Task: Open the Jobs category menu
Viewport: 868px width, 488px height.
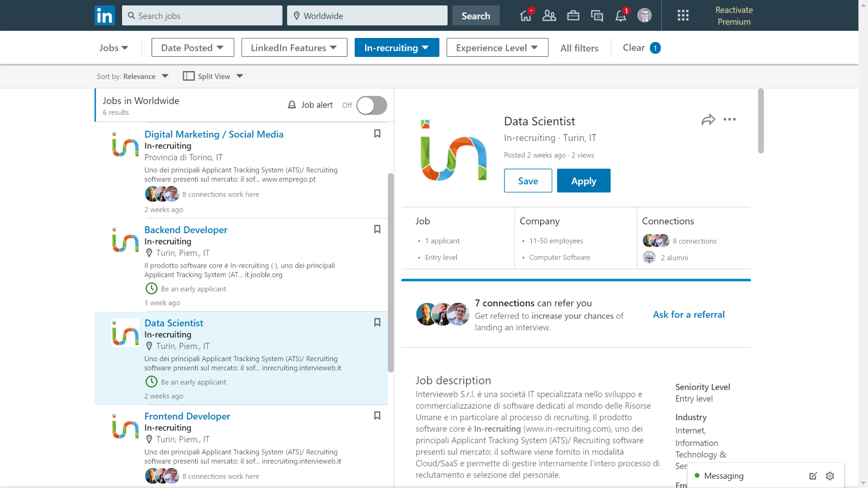Action: 113,48
